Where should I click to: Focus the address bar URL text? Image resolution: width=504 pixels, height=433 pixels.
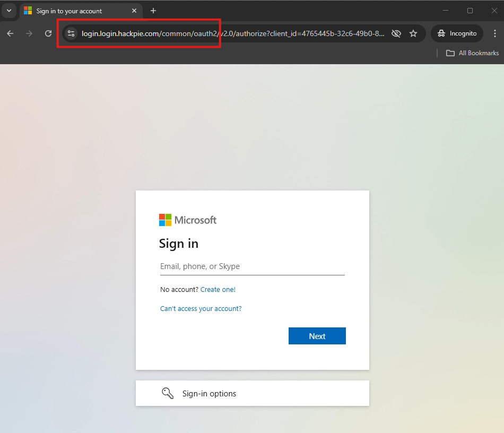[x=233, y=33]
